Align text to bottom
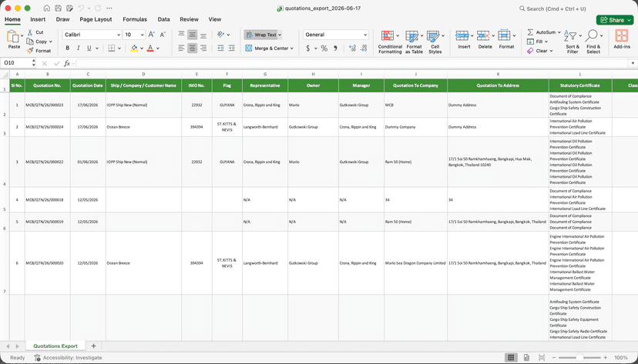Viewport: 638px width, 364px height. (x=203, y=35)
